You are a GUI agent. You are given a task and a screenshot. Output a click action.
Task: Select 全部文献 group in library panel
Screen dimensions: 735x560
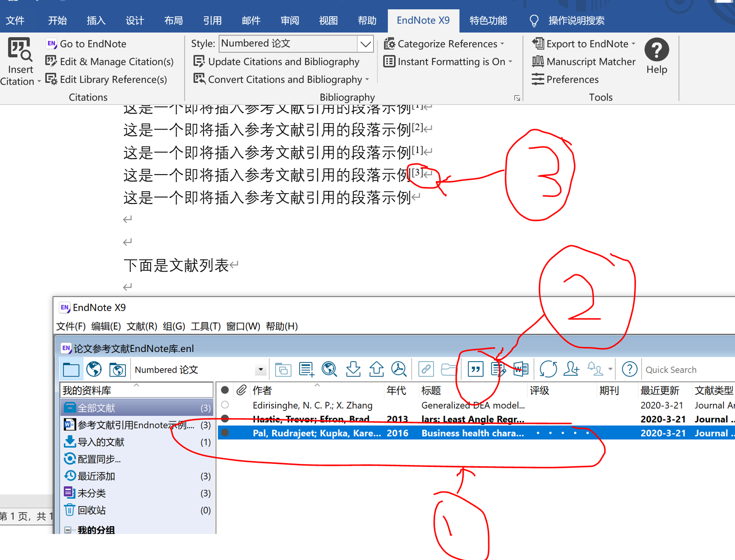tap(137, 408)
